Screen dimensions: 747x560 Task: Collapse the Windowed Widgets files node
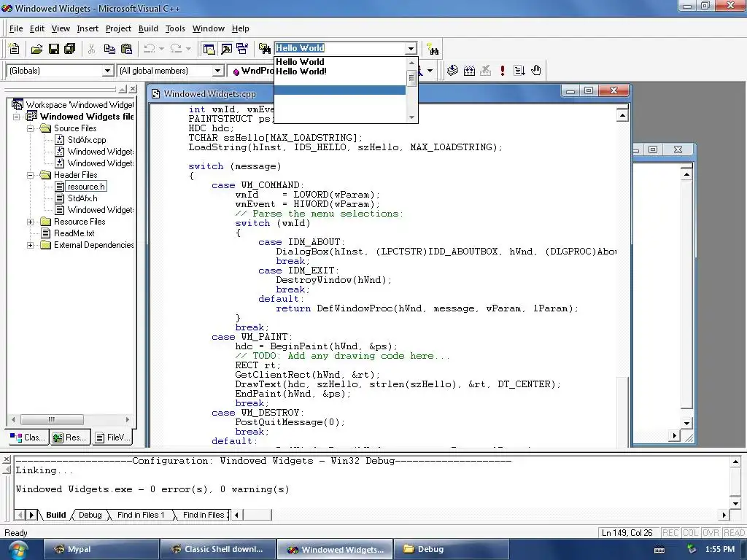click(17, 117)
